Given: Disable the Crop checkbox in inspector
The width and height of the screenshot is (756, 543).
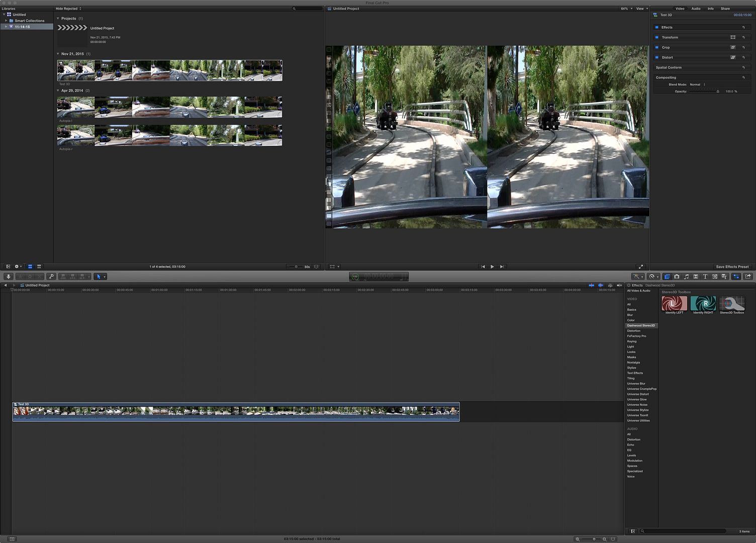Looking at the screenshot, I should pyautogui.click(x=656, y=47).
